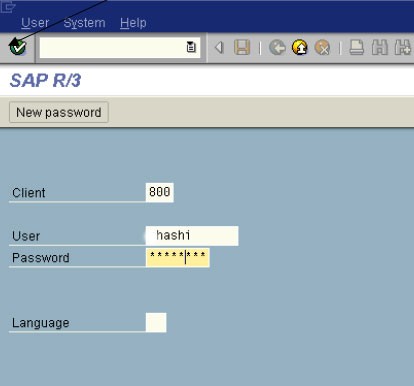Click the Password label
414x386 pixels.
[41, 258]
